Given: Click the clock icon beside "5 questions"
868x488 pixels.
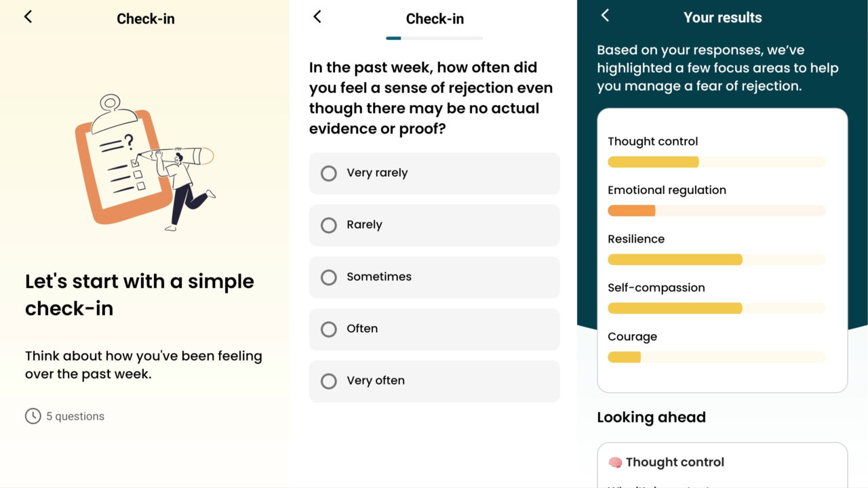Looking at the screenshot, I should click(x=33, y=415).
